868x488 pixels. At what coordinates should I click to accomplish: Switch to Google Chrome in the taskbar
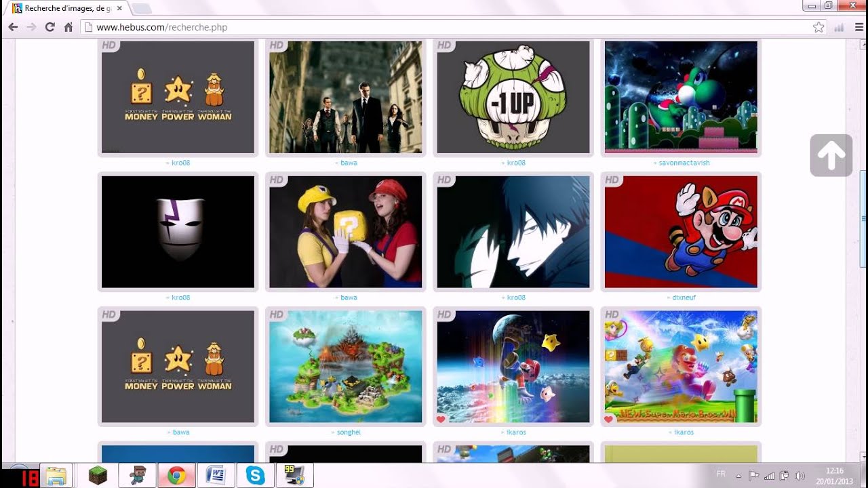click(x=177, y=476)
